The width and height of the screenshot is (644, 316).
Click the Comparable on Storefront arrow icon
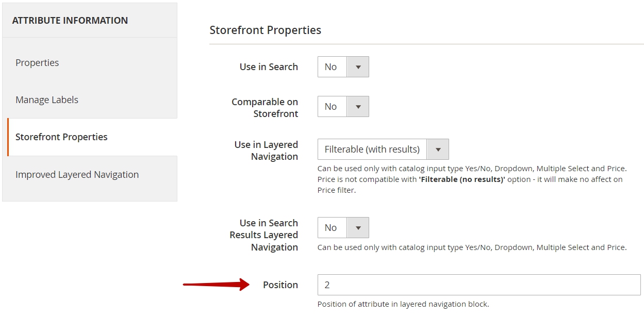(358, 107)
